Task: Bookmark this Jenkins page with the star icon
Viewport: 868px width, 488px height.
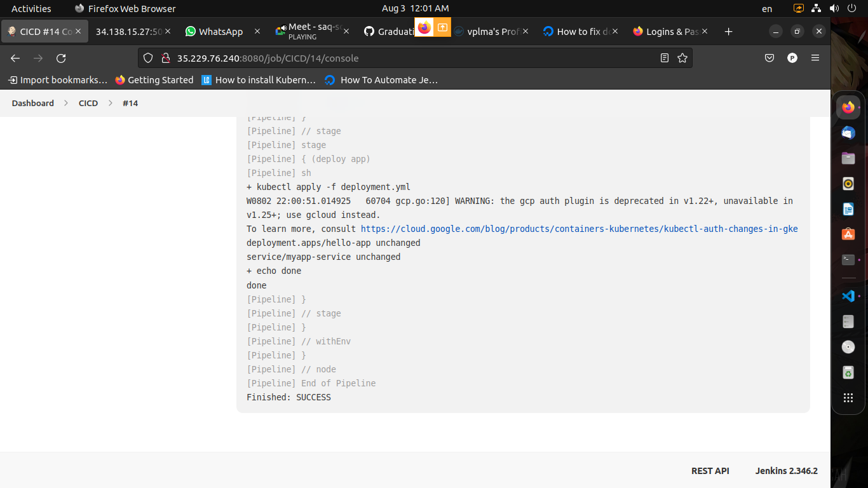Action: (x=682, y=58)
